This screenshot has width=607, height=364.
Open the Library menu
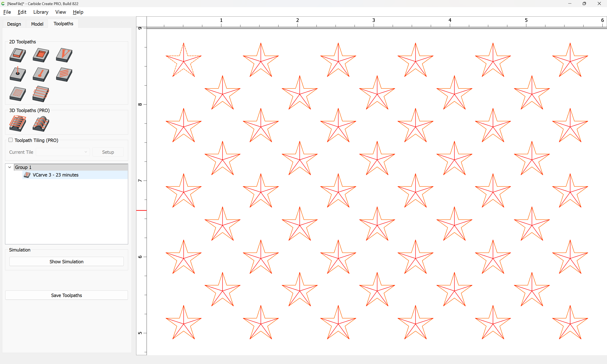pos(41,12)
